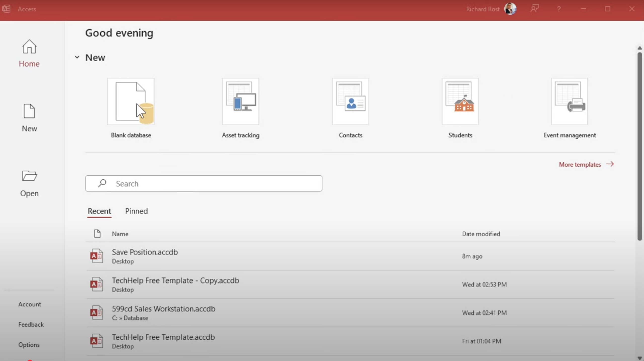Click Access icon beside Save Position.accdb

coord(97,256)
